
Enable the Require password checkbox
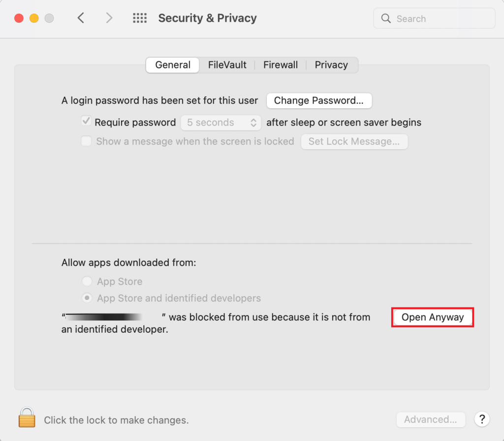pos(86,122)
